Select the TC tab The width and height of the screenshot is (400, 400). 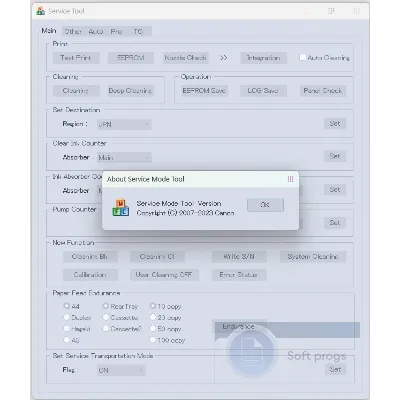138,31
